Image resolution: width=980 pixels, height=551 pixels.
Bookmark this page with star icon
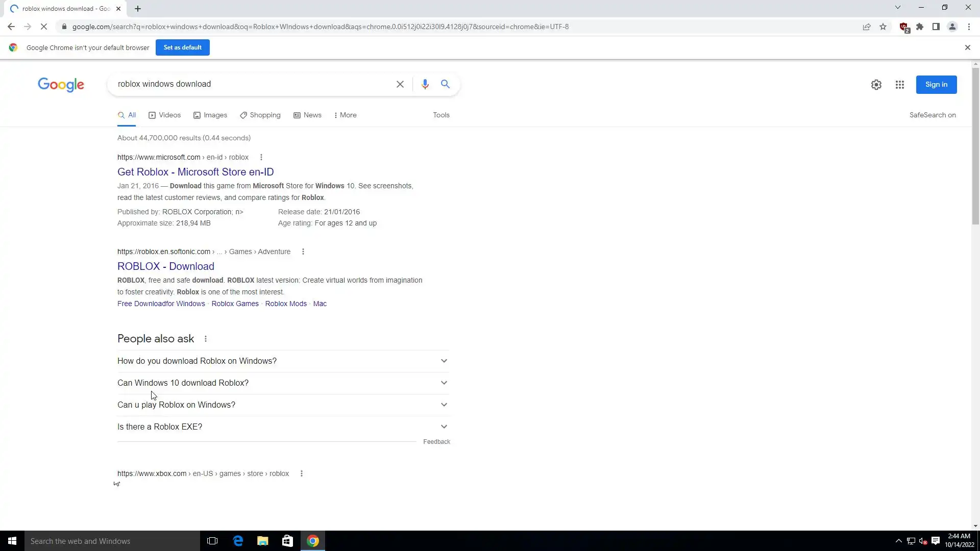tap(883, 27)
